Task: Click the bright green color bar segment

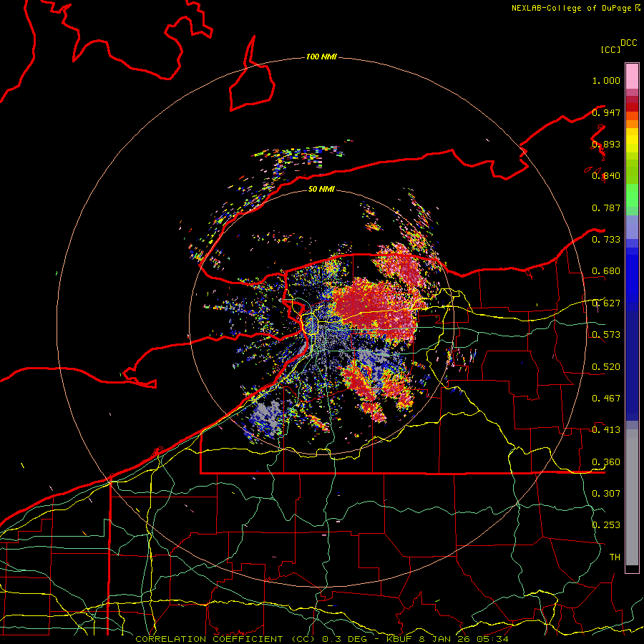Action: click(x=632, y=195)
